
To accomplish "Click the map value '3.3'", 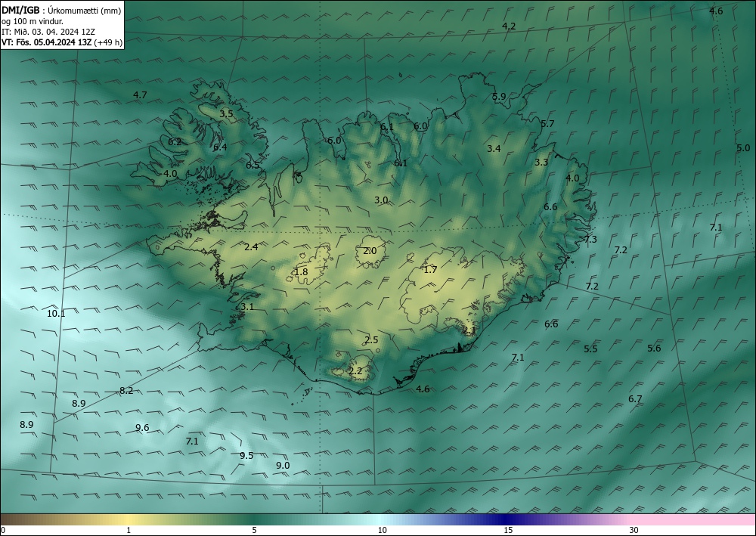I will pos(541,163).
